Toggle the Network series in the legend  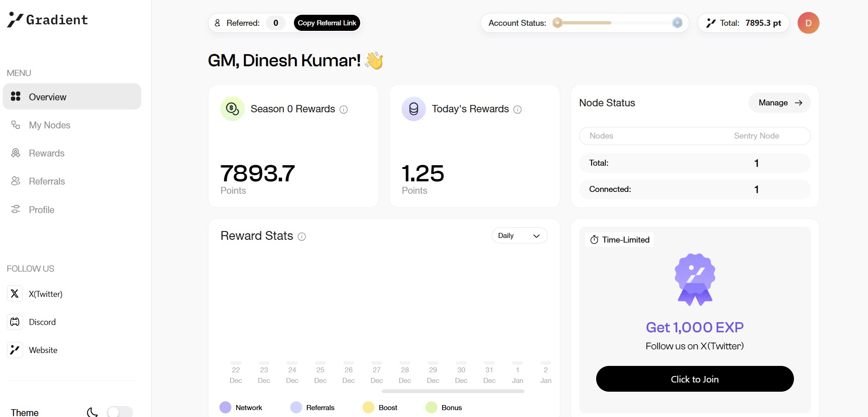pos(225,407)
